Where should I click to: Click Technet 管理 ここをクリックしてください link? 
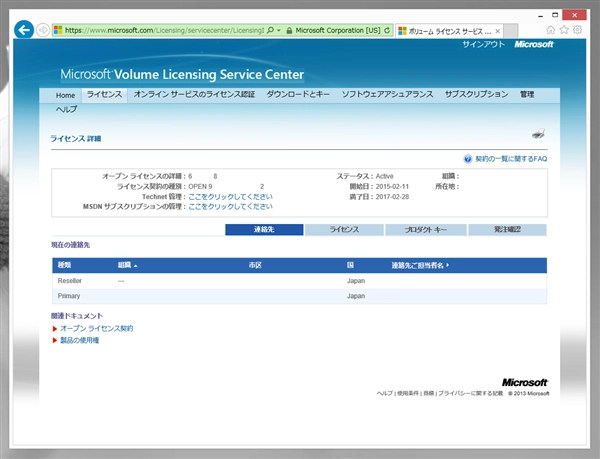coord(230,197)
